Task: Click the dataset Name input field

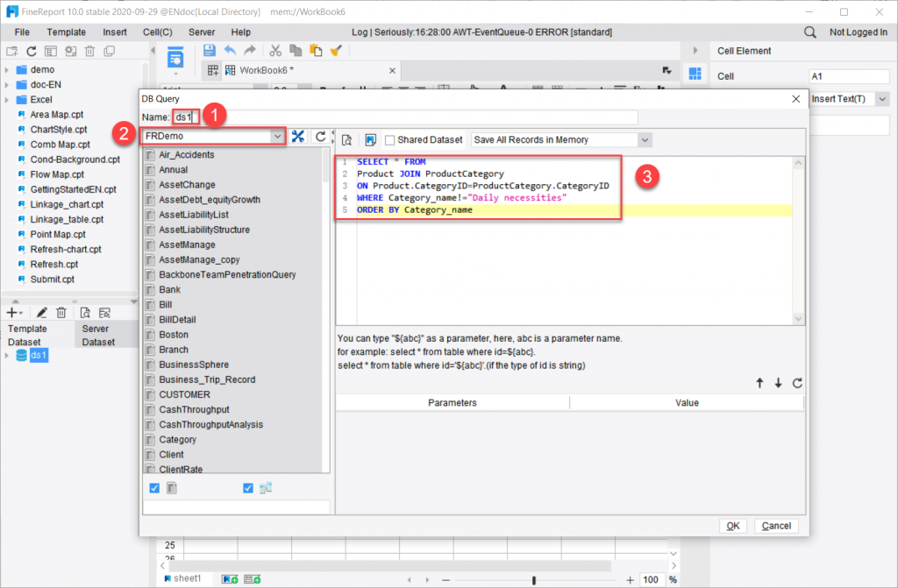Action: click(x=405, y=117)
